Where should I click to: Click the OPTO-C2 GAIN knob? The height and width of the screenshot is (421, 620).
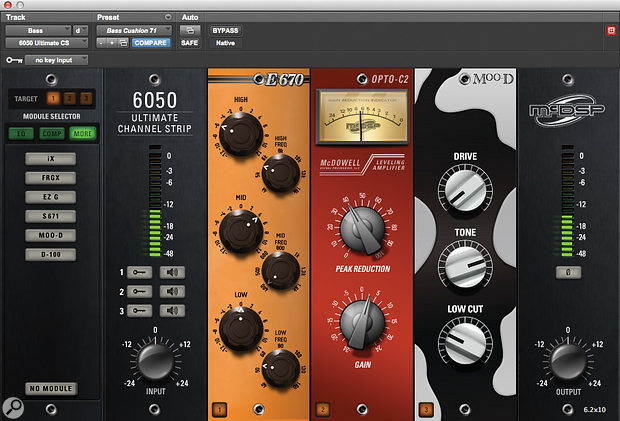(363, 322)
